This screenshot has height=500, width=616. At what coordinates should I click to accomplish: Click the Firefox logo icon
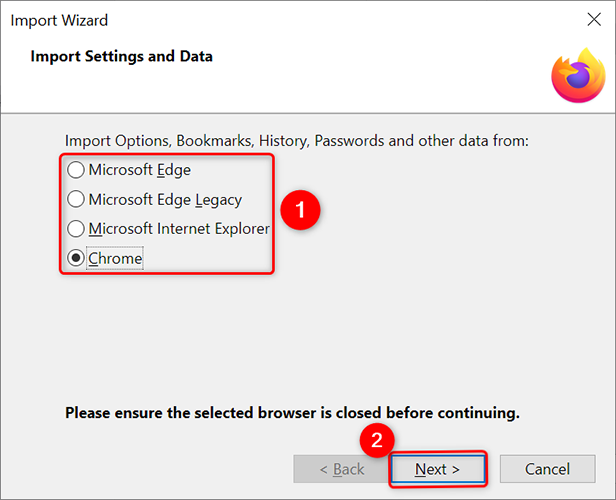pyautogui.click(x=578, y=76)
